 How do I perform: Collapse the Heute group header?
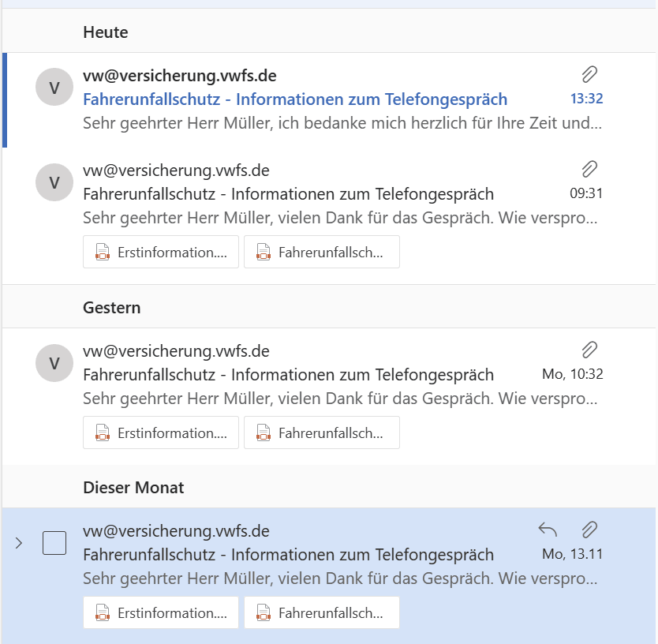pyautogui.click(x=106, y=32)
